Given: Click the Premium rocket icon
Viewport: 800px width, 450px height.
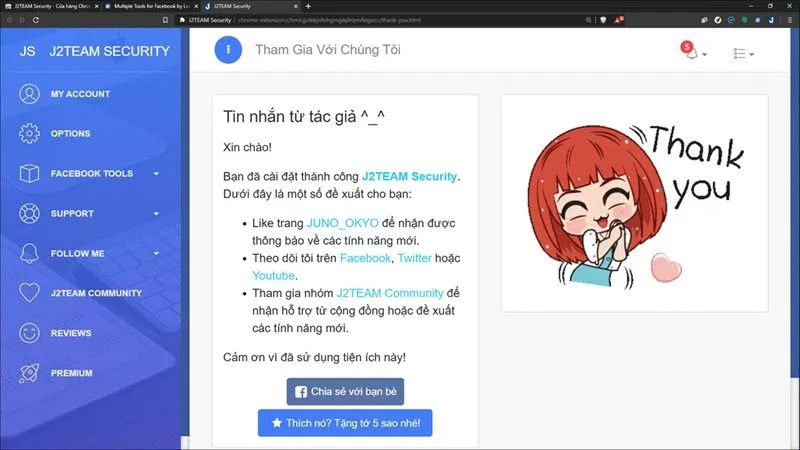Looking at the screenshot, I should pyautogui.click(x=29, y=373).
